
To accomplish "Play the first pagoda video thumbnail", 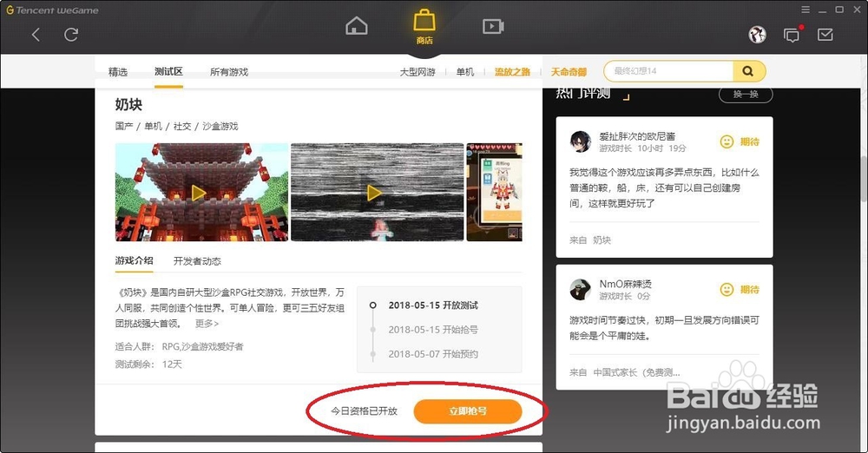I will click(201, 192).
